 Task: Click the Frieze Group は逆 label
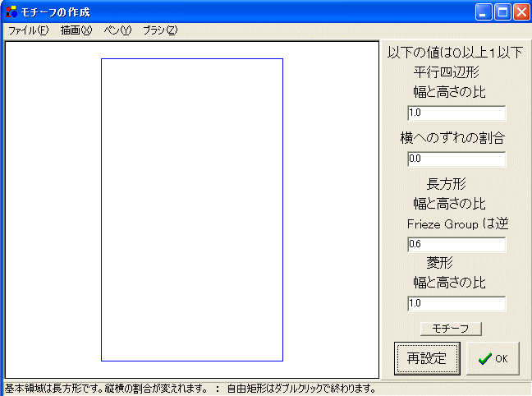(x=457, y=224)
